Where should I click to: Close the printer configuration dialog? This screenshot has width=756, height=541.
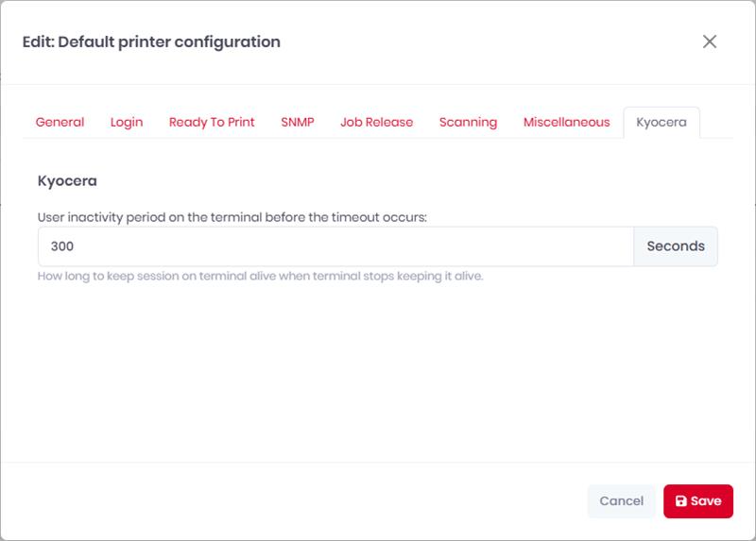click(x=710, y=42)
